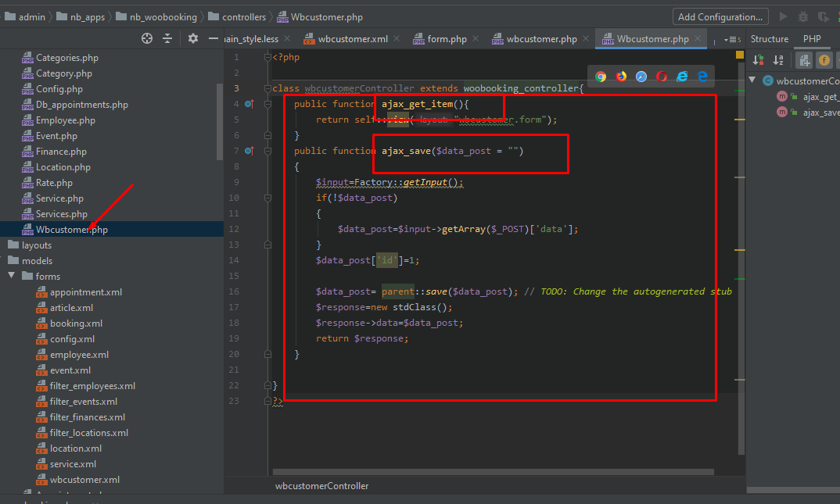Toggle alphabetical sort in Structure panel

(778, 60)
